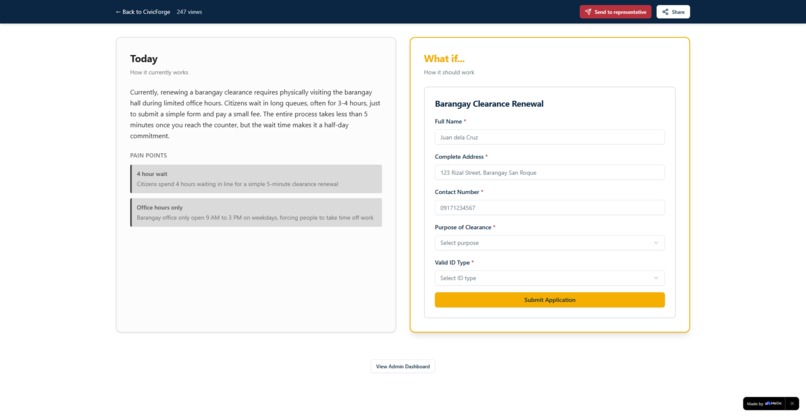Click the Submit Application button

point(549,300)
